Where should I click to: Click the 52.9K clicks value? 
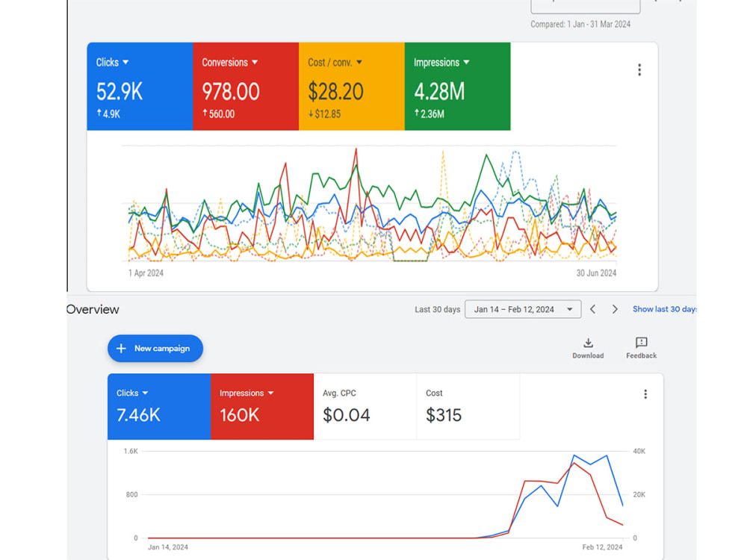(x=119, y=91)
